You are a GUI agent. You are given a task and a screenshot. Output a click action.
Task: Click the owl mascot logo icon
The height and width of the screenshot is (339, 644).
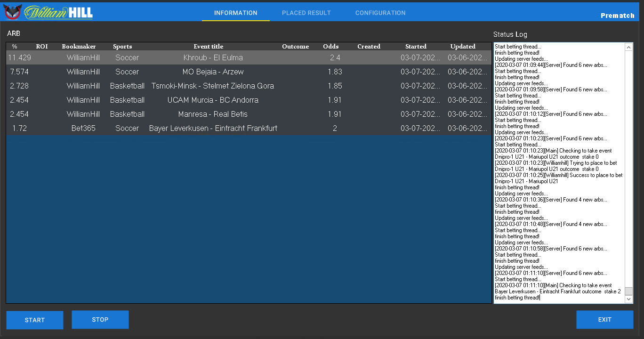pyautogui.click(x=13, y=12)
